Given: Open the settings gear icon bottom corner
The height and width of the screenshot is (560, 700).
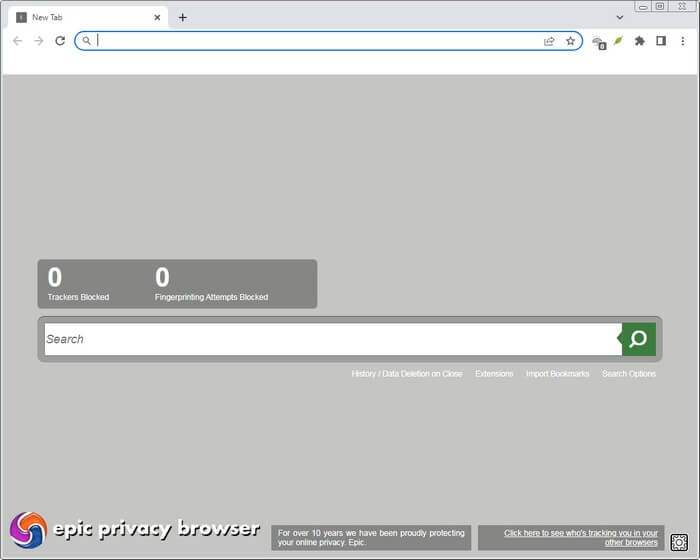Looking at the screenshot, I should click(679, 542).
